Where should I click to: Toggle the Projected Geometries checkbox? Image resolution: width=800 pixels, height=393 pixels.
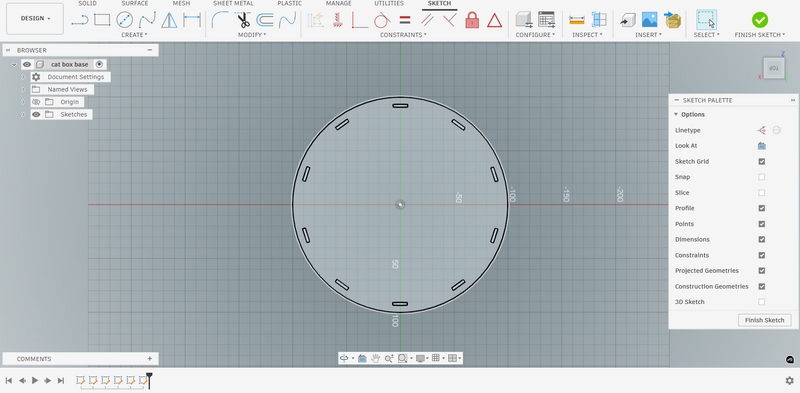pyautogui.click(x=762, y=271)
